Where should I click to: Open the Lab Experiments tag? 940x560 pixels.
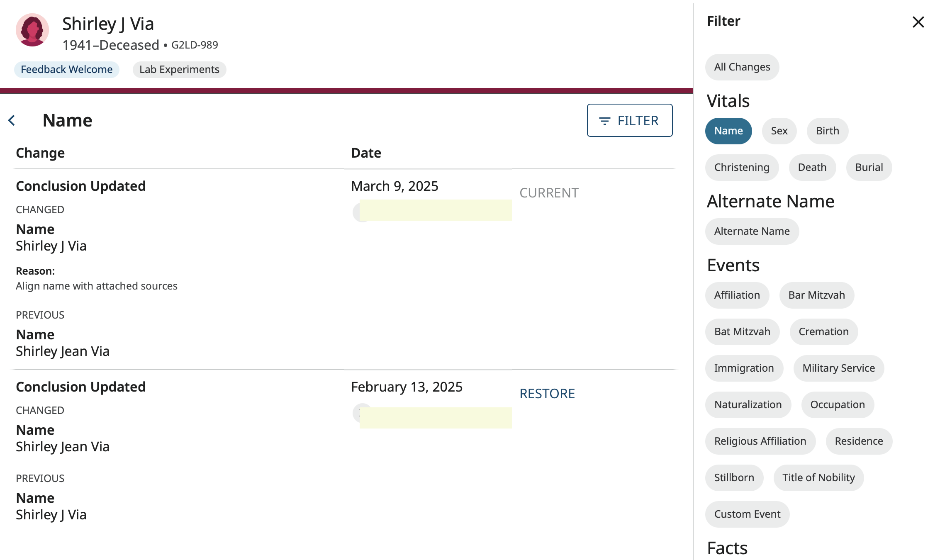pos(179,69)
